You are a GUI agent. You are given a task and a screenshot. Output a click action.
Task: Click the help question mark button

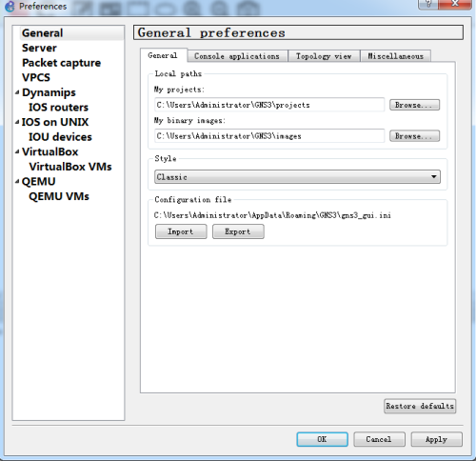(428, 4)
